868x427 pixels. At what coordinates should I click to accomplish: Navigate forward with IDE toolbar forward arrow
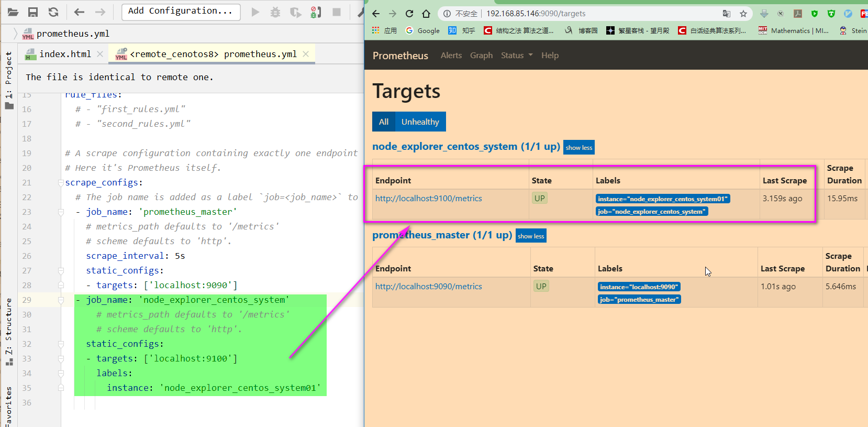tap(100, 12)
